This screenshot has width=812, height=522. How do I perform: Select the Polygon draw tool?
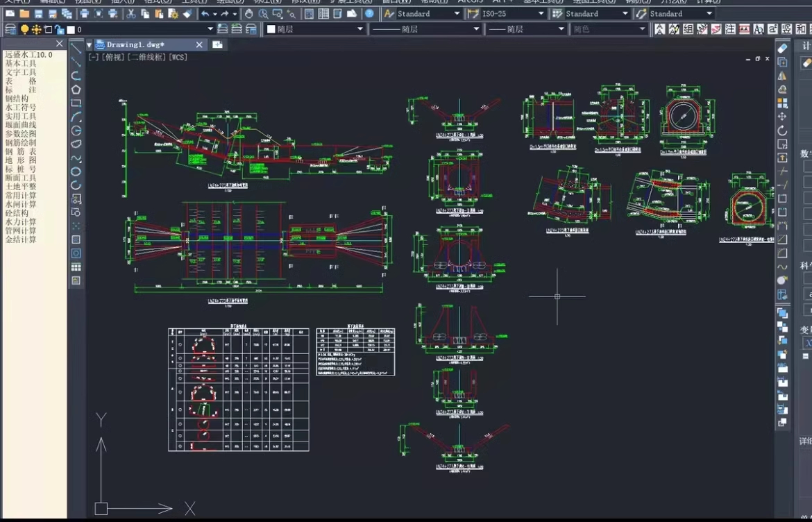click(x=76, y=90)
